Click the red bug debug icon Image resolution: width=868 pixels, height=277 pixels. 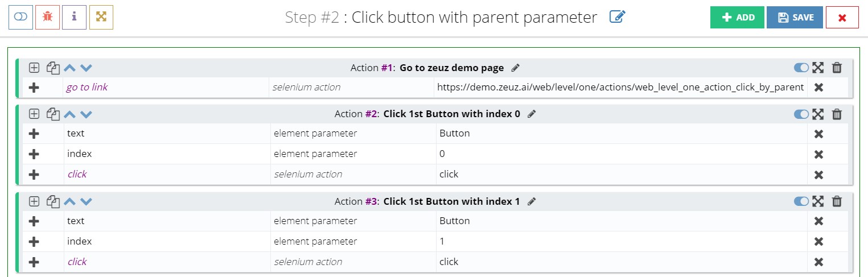[47, 17]
